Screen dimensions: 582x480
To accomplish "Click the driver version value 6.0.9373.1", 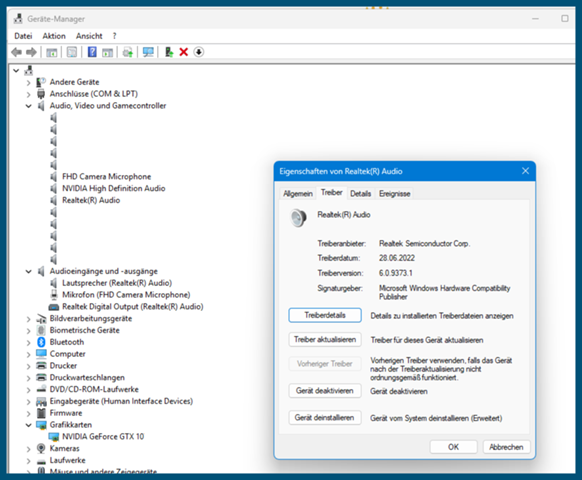I will click(x=396, y=273).
